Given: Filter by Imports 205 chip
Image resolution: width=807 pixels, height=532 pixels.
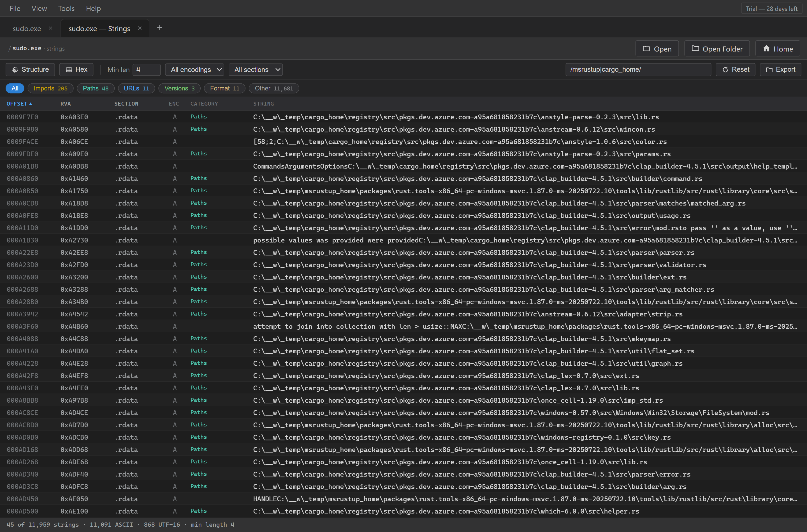Looking at the screenshot, I should [51, 88].
